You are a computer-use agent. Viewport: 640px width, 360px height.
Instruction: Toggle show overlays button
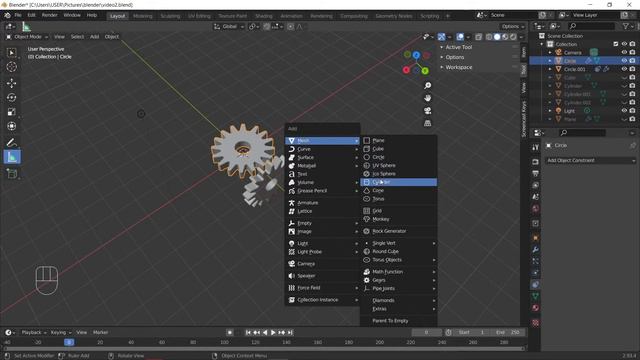tap(460, 37)
